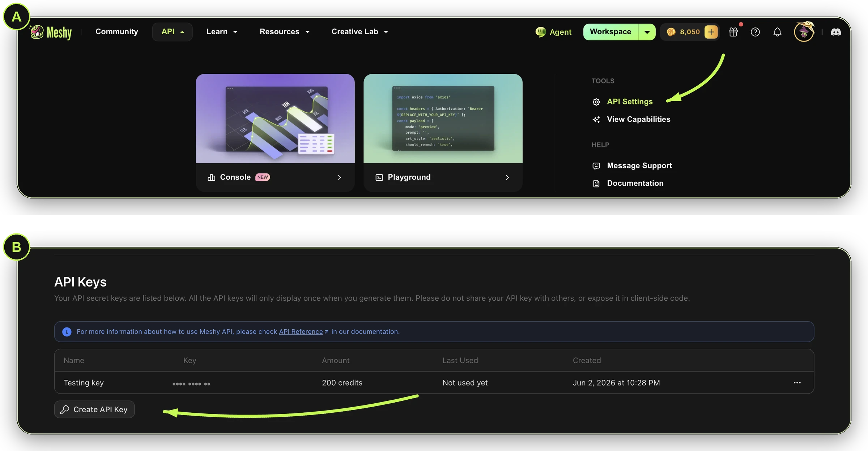Open the Discord icon
The height and width of the screenshot is (451, 868).
836,32
